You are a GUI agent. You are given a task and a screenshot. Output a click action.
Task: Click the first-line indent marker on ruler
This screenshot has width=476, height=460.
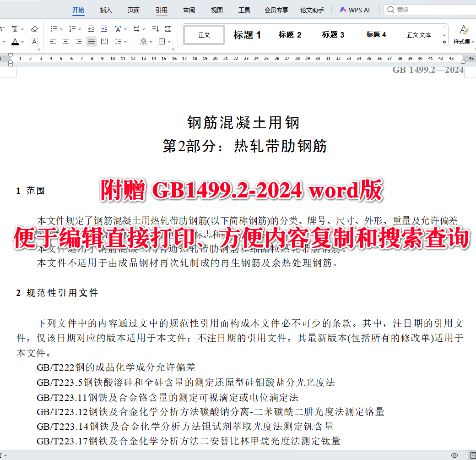[11, 55]
